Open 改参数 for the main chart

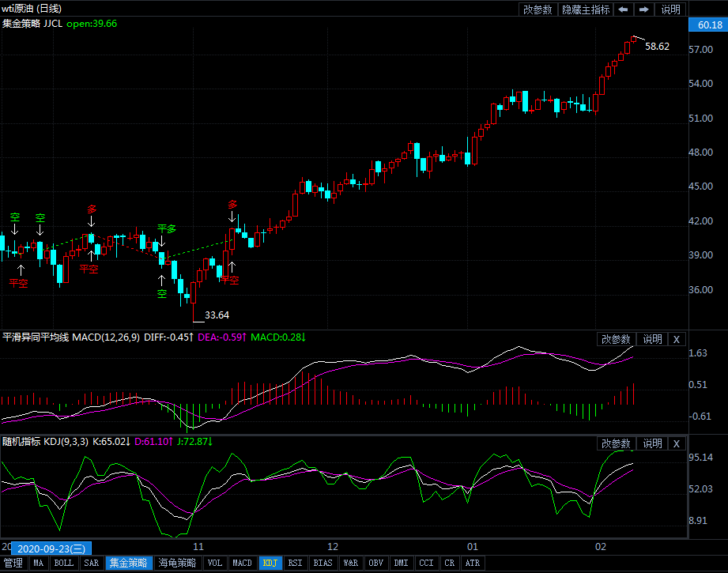538,9
